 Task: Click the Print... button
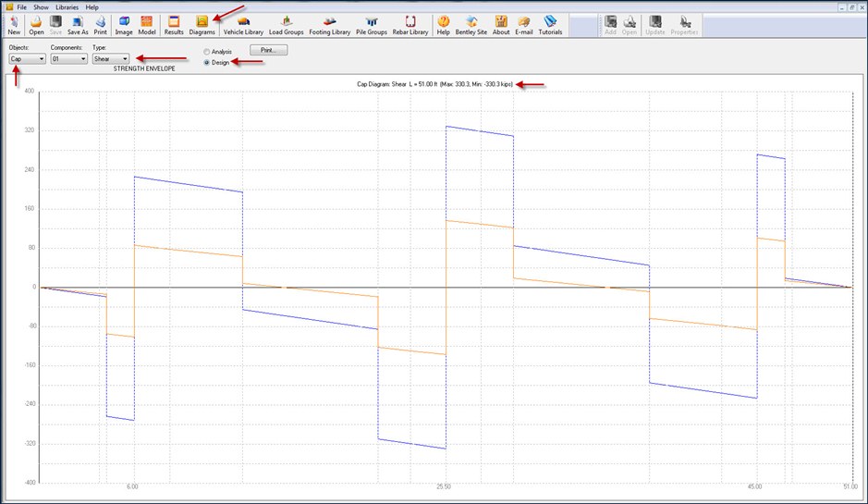coord(268,50)
